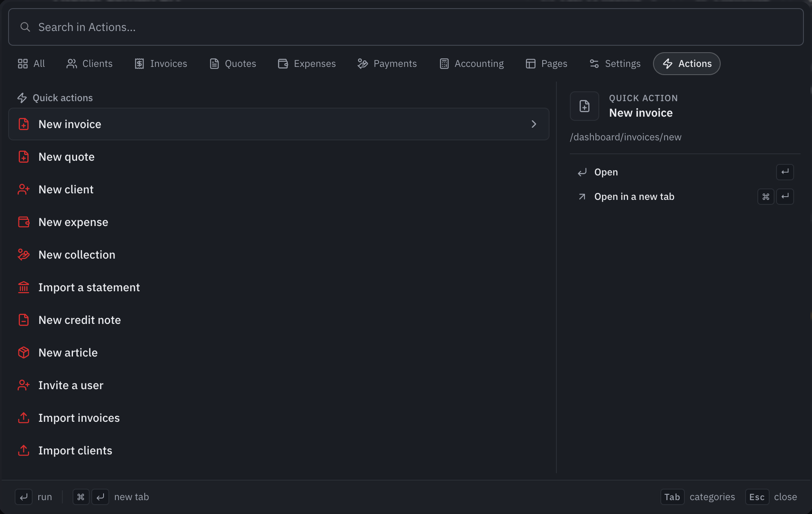The height and width of the screenshot is (514, 812).
Task: Select the Actions tab
Action: (687, 64)
